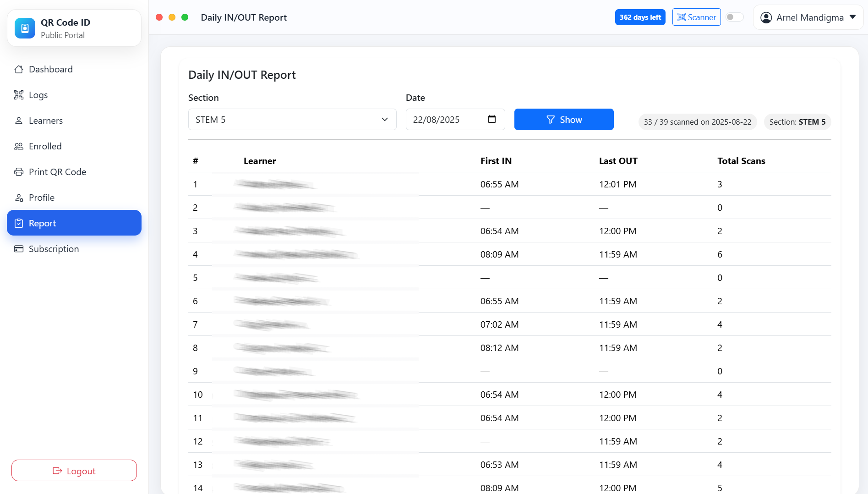This screenshot has width=868, height=494.
Task: Click the Enrolled group icon
Action: pos(19,146)
